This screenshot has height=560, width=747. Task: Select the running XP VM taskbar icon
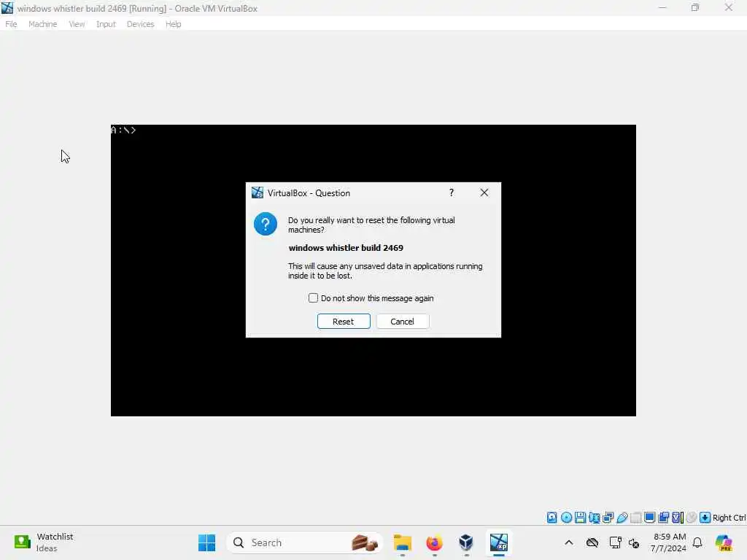[x=499, y=542]
